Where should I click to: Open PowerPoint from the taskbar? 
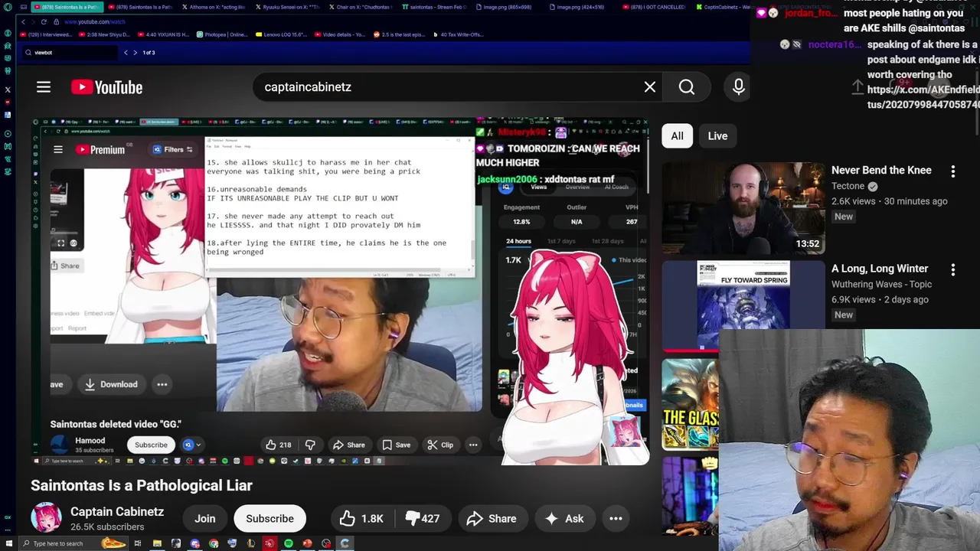coord(307,543)
